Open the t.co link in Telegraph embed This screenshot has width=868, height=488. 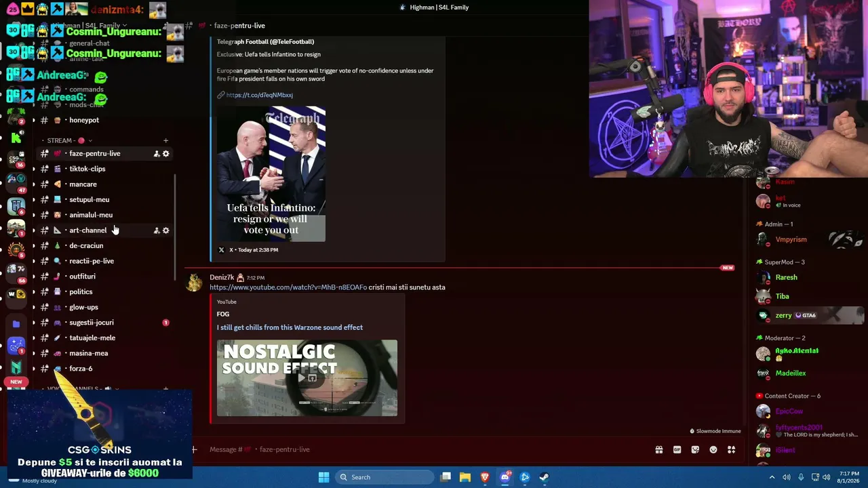tap(260, 95)
